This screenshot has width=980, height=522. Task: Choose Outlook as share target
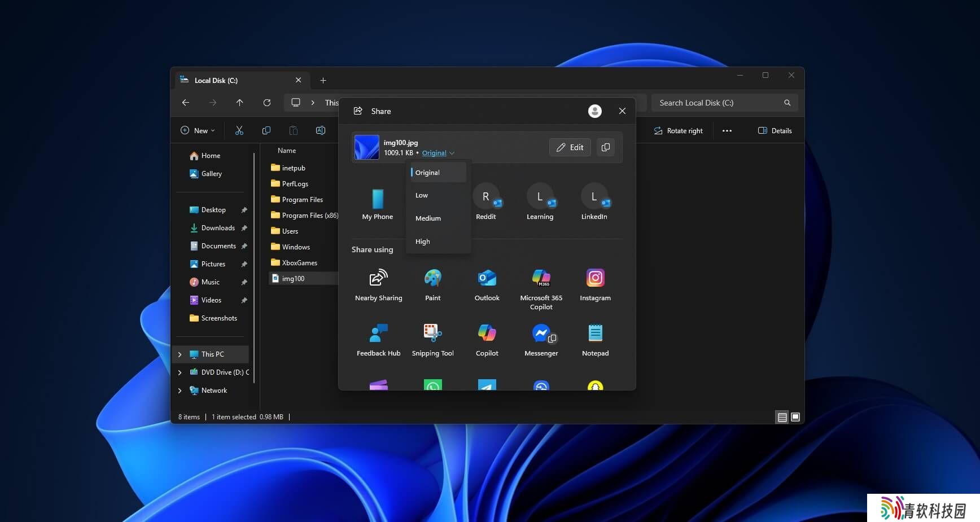click(x=487, y=284)
